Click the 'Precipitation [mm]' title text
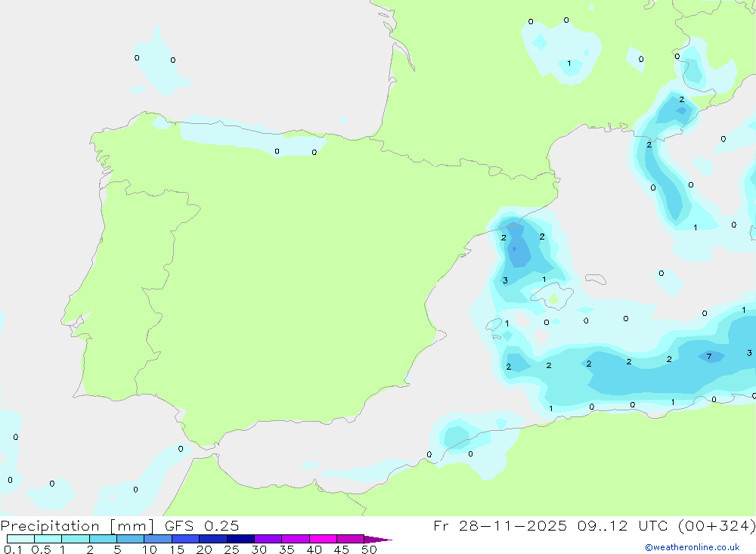 77,526
